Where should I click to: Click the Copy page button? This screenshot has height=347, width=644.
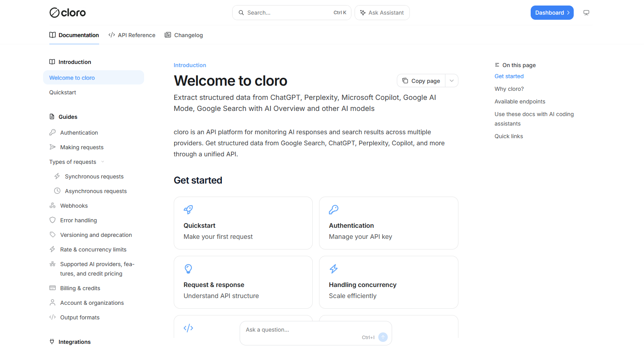click(x=421, y=81)
